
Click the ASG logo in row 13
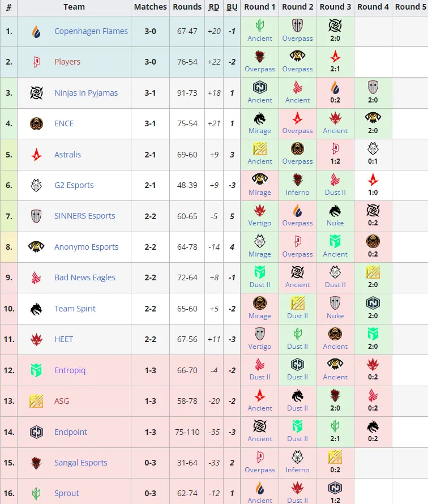point(36,401)
